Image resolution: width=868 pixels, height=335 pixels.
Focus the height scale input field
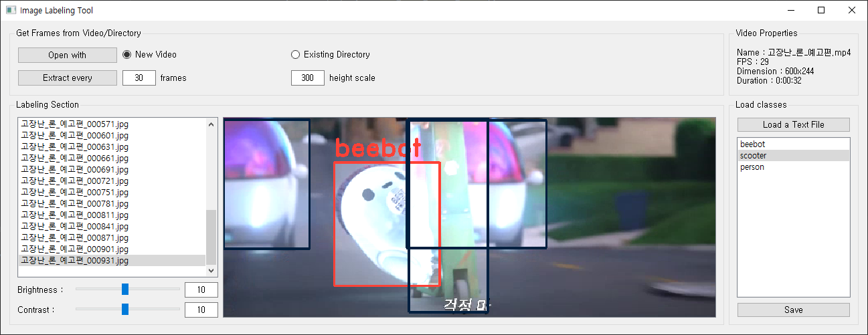(x=308, y=78)
